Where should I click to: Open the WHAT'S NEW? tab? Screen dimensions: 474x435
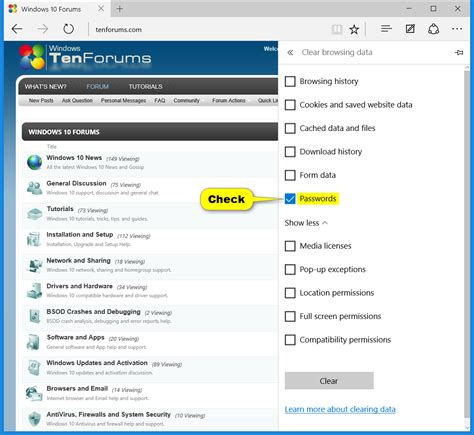click(45, 87)
